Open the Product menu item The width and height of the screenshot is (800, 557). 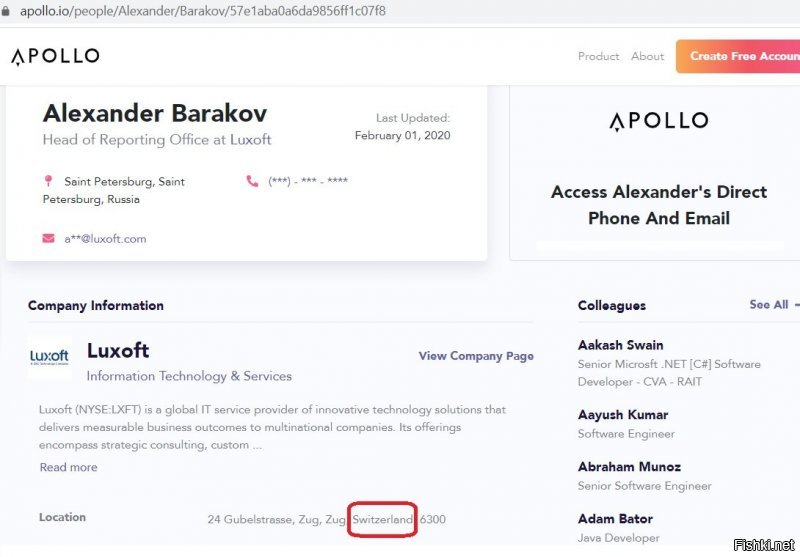coord(598,56)
